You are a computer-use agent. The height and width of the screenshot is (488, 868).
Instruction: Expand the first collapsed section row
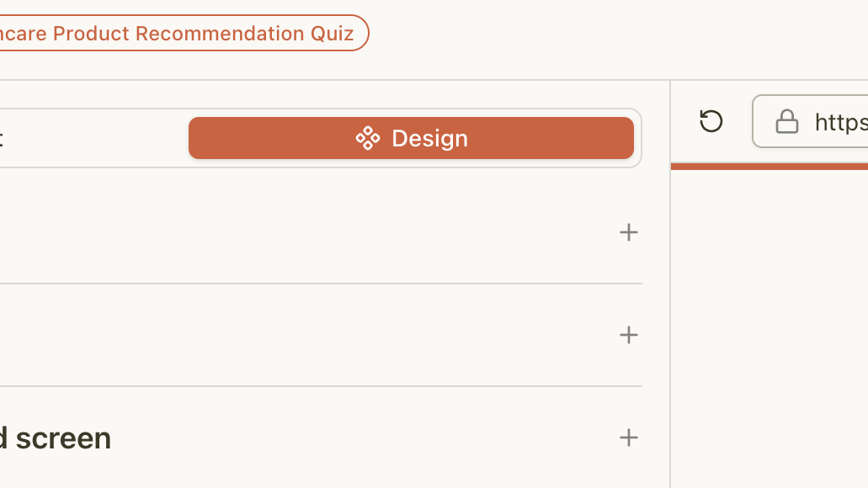pos(320,232)
